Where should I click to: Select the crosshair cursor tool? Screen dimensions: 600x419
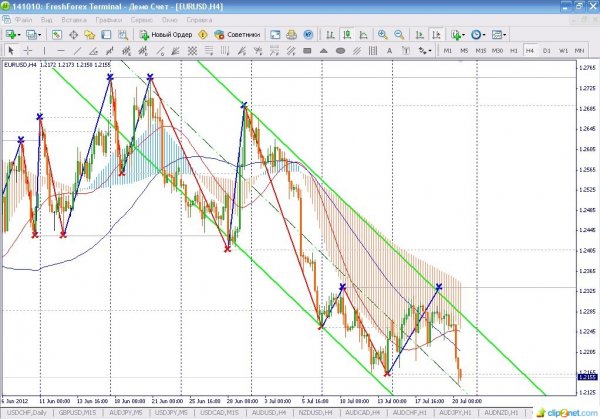click(29, 50)
